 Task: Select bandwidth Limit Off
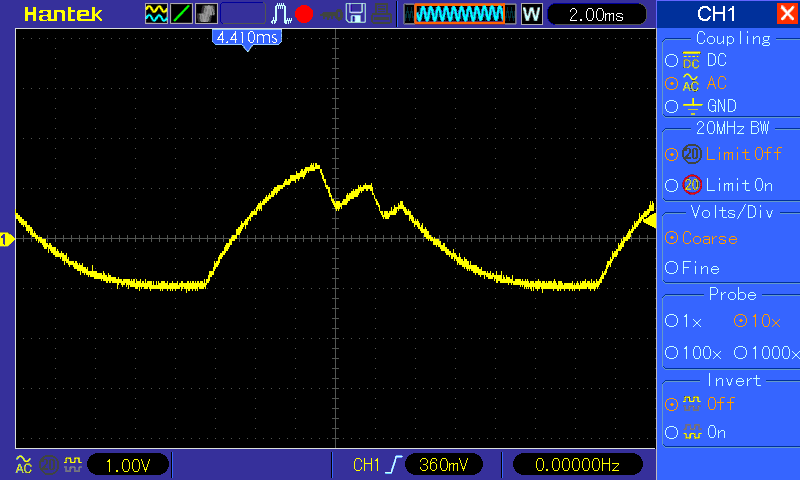[x=723, y=154]
